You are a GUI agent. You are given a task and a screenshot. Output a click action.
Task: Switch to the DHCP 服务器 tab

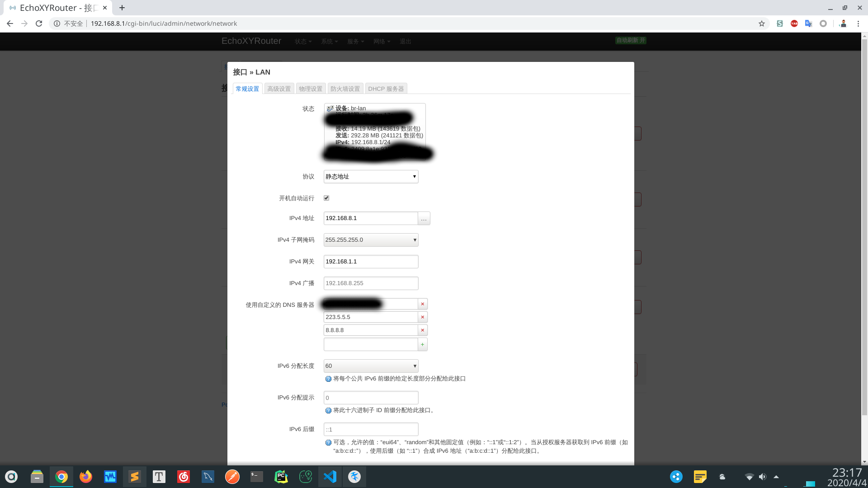[386, 89]
